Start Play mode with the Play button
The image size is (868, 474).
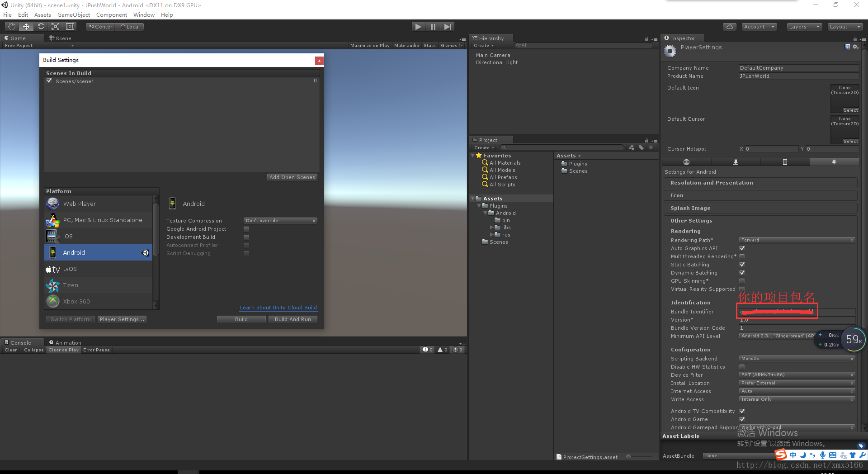[419, 27]
